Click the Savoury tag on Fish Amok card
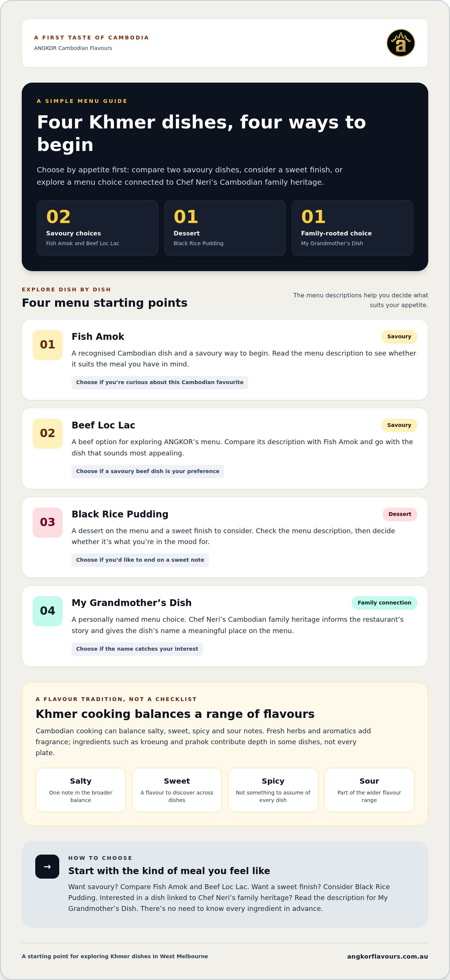The width and height of the screenshot is (450, 980). click(399, 337)
